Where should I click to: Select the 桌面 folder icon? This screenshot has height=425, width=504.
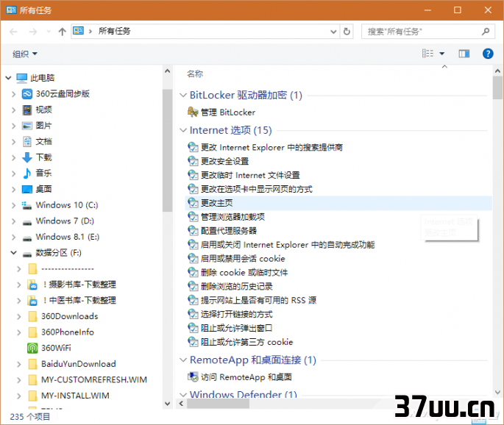27,189
